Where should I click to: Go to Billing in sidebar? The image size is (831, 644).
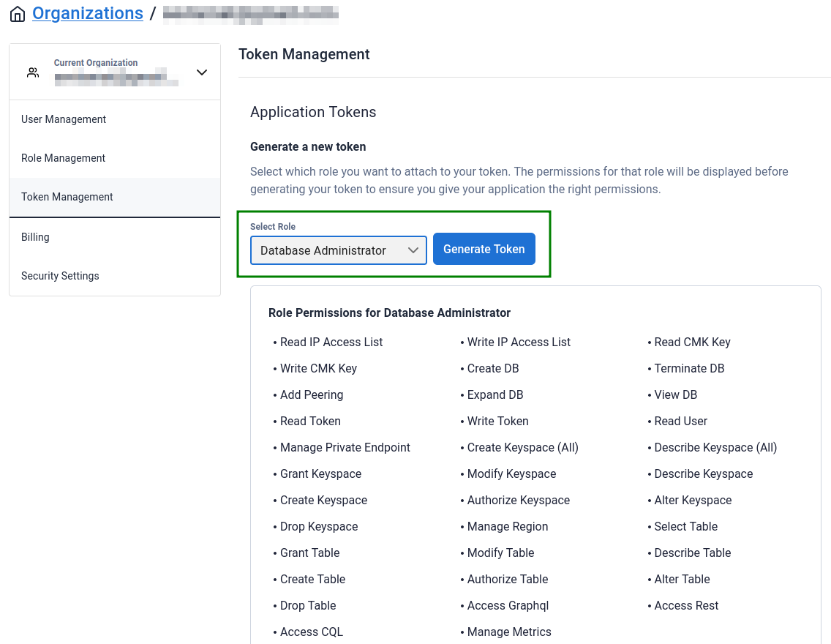(114, 237)
